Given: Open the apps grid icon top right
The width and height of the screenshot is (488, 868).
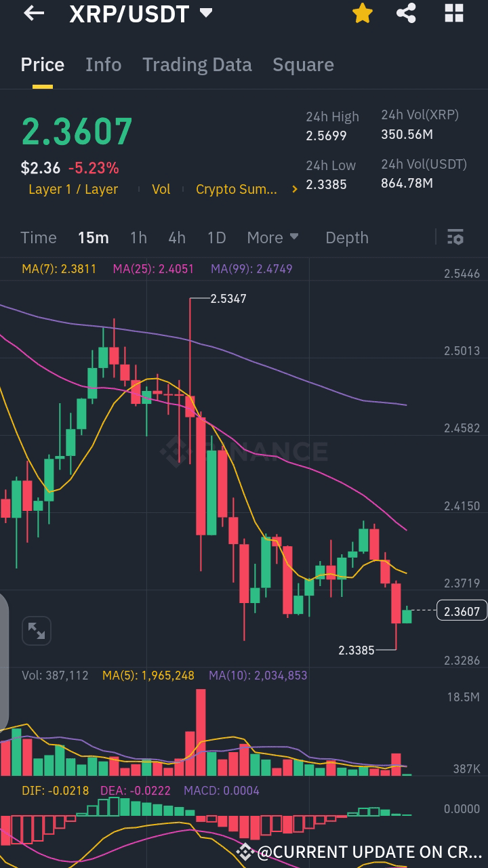Looking at the screenshot, I should tap(453, 14).
